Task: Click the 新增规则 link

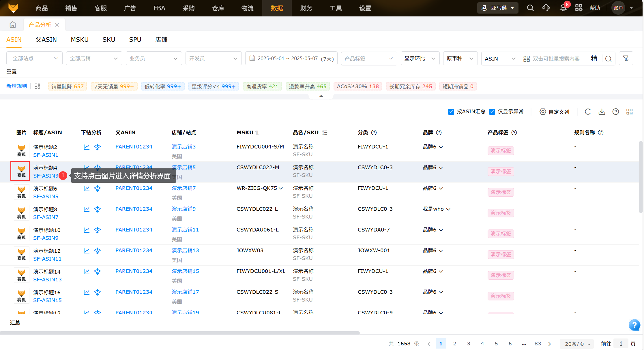Action: click(17, 86)
